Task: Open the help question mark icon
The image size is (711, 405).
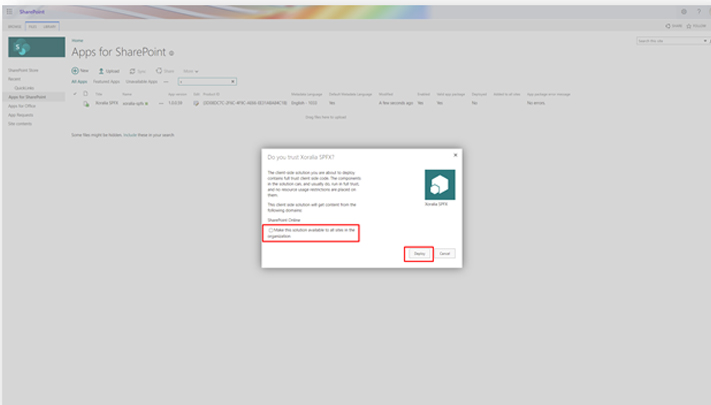Action: click(699, 12)
